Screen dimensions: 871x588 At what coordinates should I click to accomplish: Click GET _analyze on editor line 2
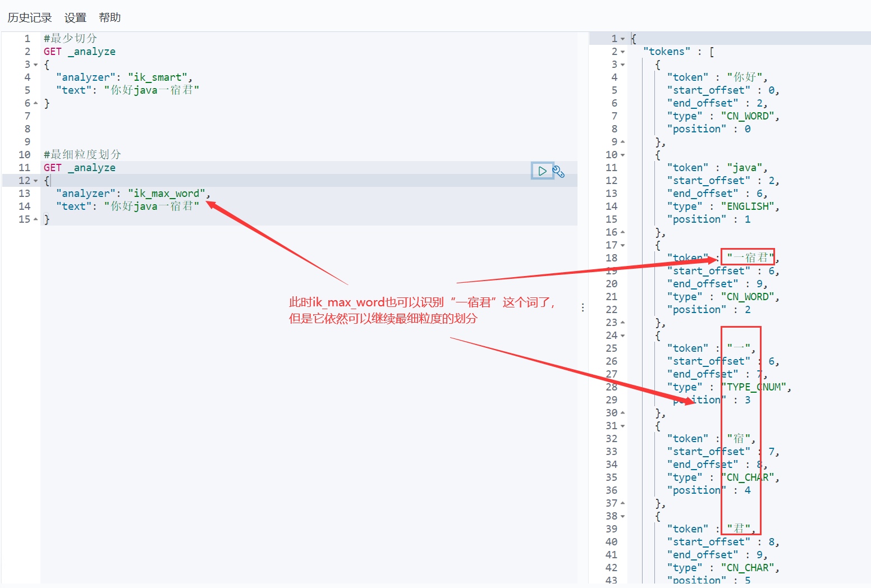[80, 52]
